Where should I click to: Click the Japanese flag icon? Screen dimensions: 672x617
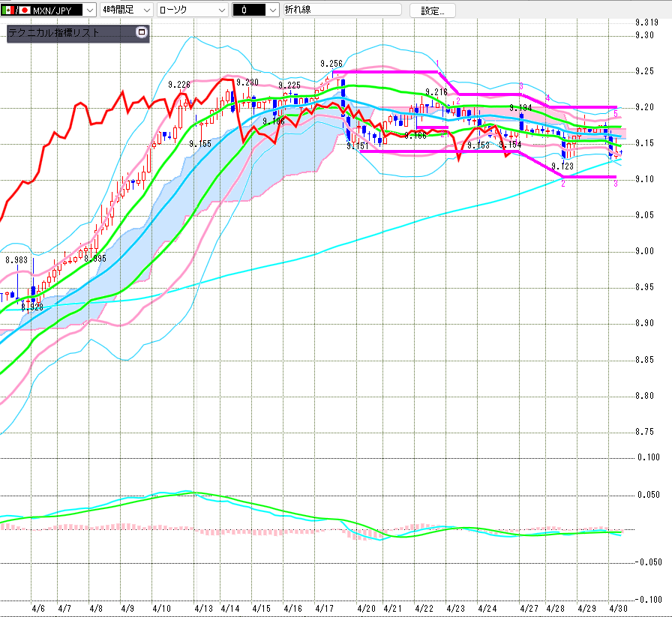tap(24, 10)
